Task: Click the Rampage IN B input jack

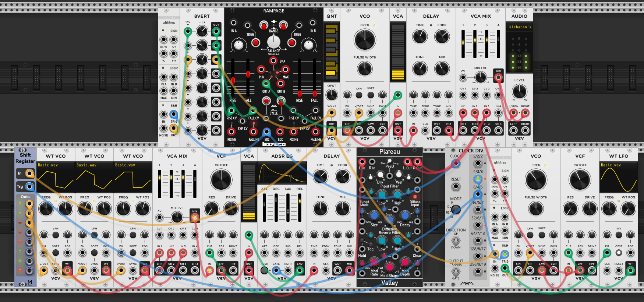Action: 313,22
